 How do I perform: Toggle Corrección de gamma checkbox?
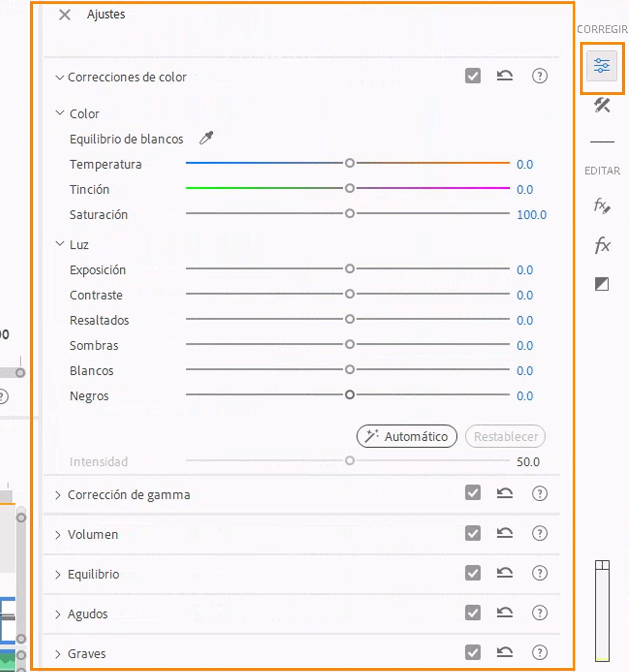(x=473, y=493)
